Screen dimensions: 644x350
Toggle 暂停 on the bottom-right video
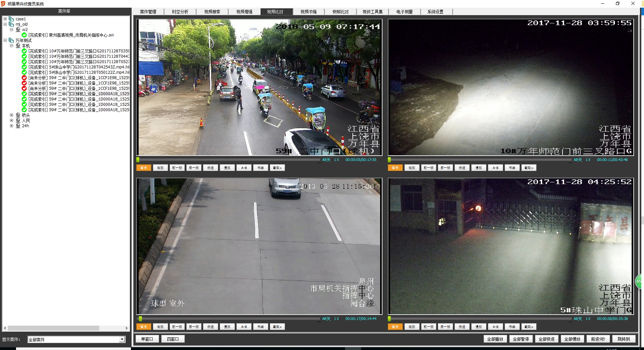click(395, 327)
